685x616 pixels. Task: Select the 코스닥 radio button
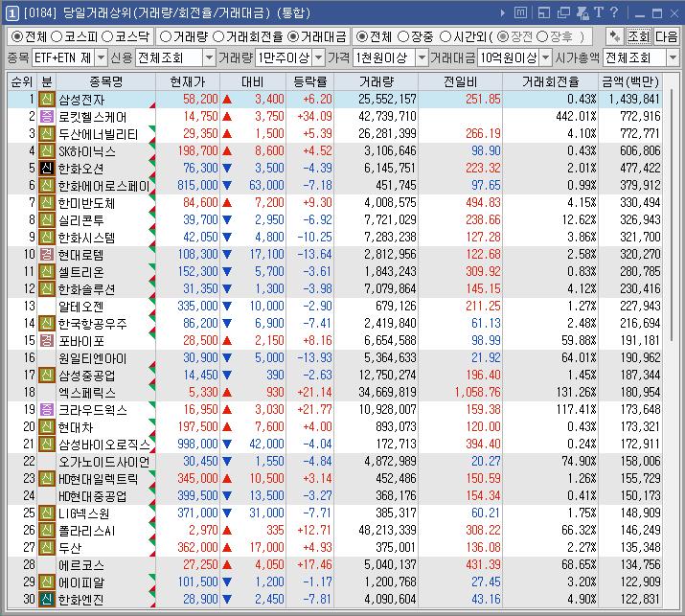(x=107, y=36)
